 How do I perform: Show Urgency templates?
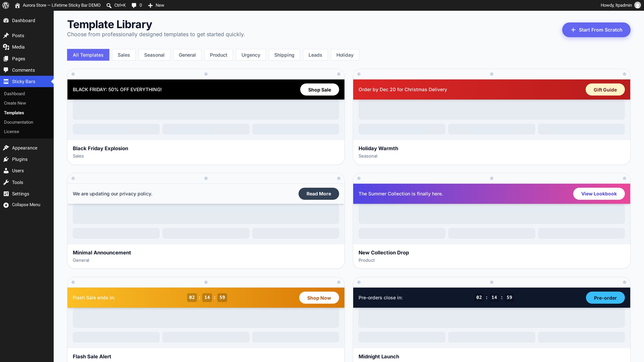pos(251,55)
